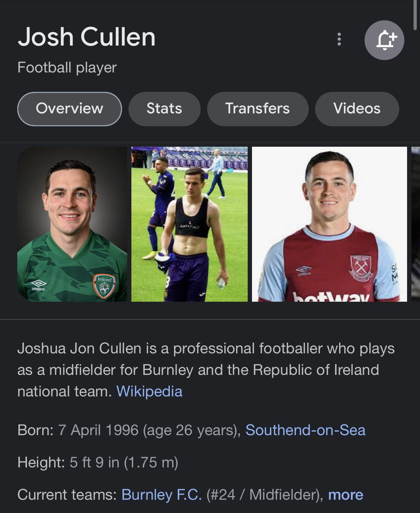
Task: Open the three-dot more options menu
Action: tap(339, 39)
